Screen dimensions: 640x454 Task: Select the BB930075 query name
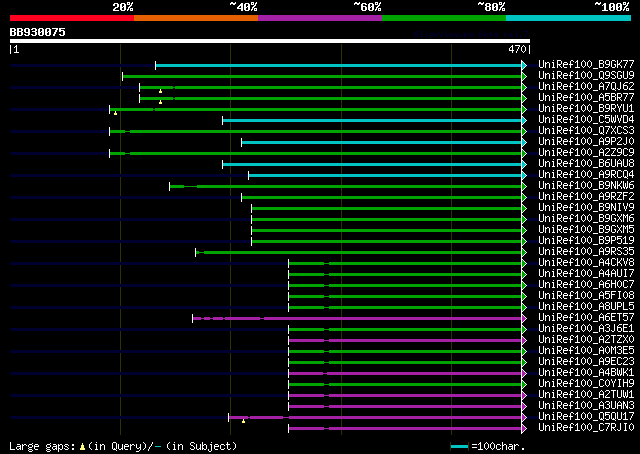coord(38,32)
